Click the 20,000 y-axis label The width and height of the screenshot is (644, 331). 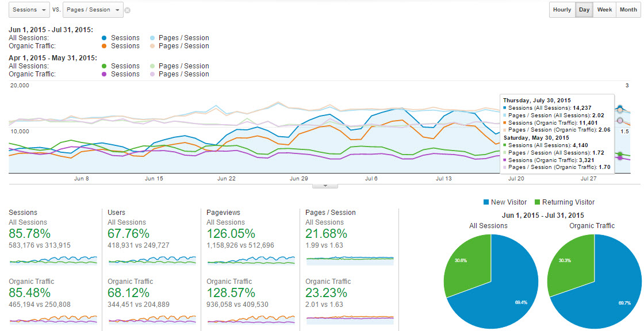point(20,86)
